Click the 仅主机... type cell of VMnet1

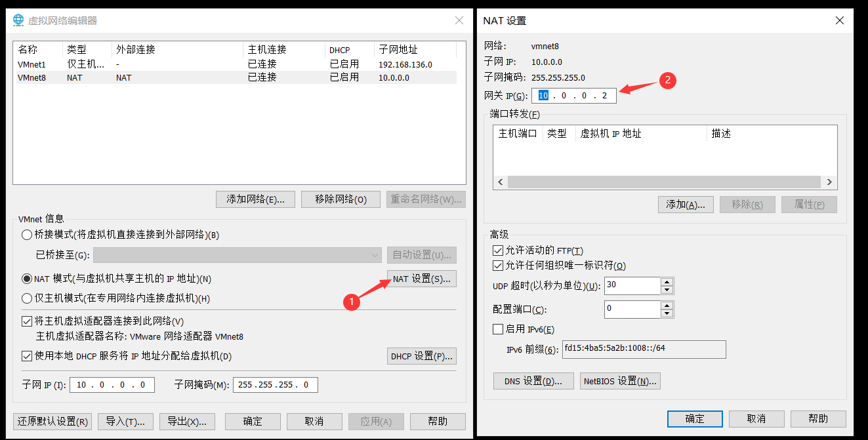tap(86, 64)
